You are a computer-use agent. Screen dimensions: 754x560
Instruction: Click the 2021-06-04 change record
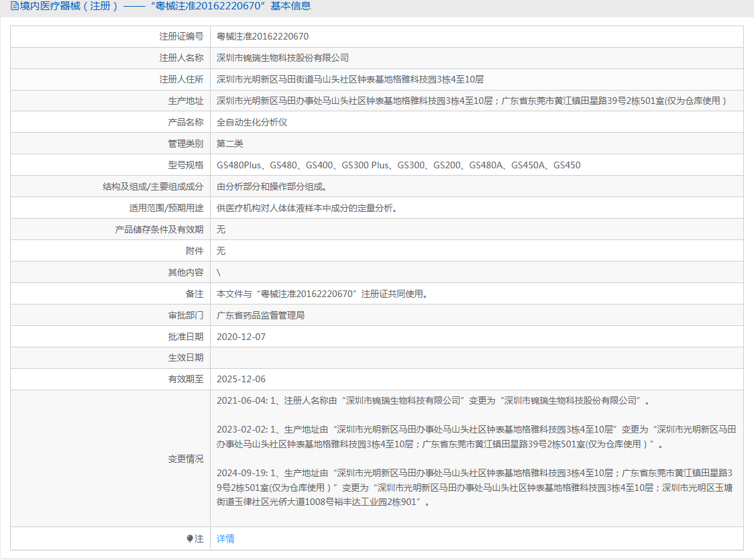(433, 401)
